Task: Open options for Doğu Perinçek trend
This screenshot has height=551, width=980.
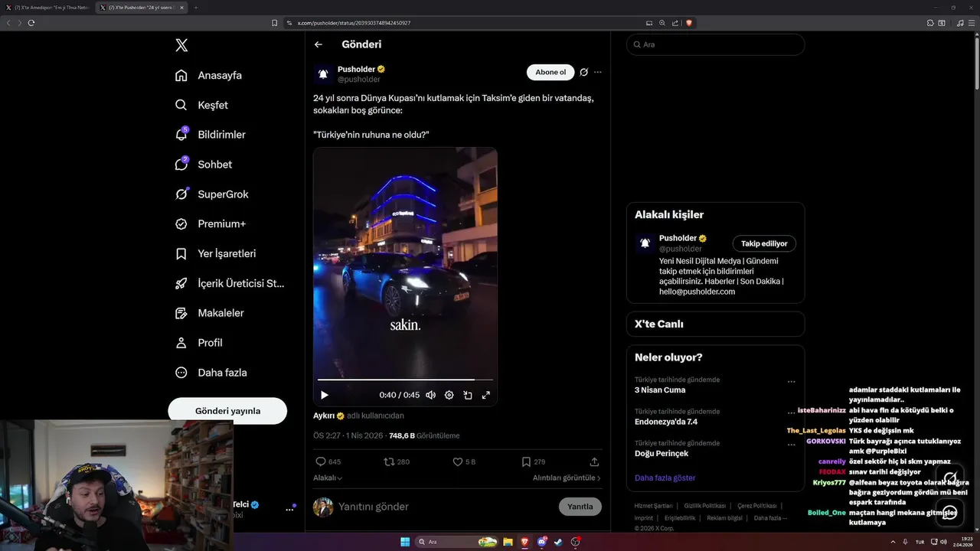Action: point(792,445)
